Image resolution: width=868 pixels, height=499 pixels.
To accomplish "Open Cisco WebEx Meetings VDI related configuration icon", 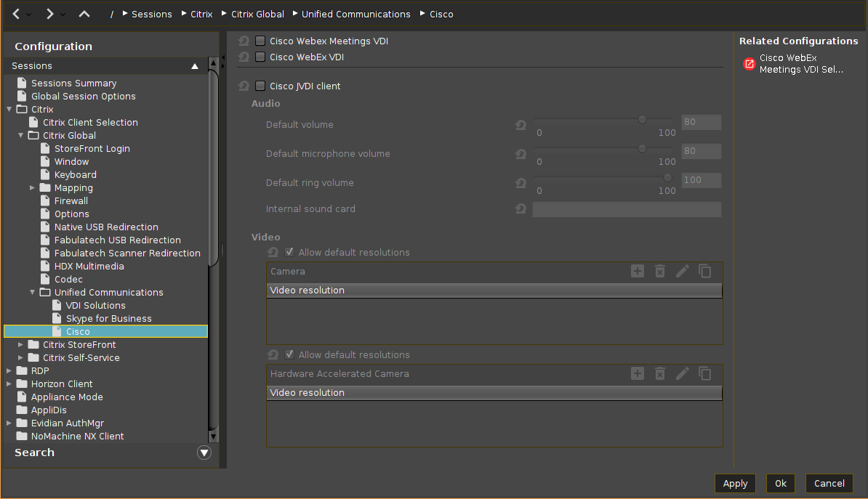I will tap(749, 64).
